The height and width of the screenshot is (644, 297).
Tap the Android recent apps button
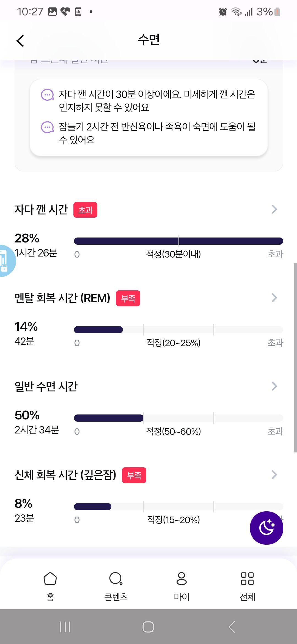pyautogui.click(x=65, y=627)
